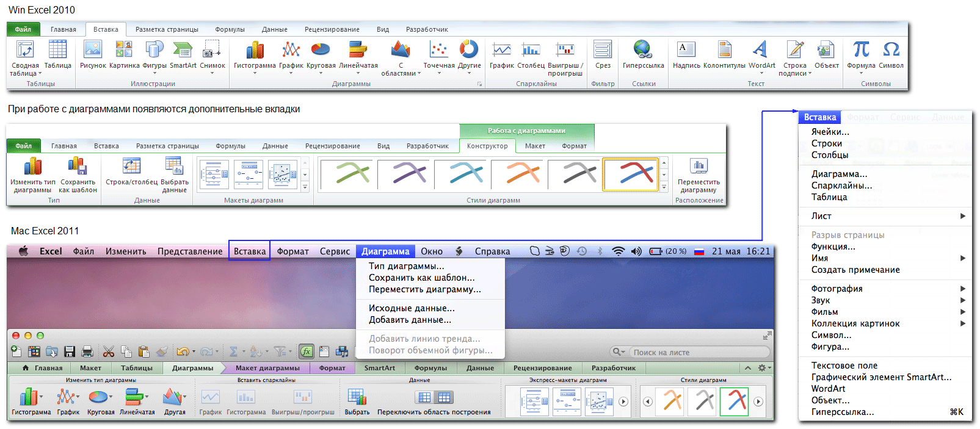980x429 pixels.
Task: Select the green chart style thumbnail
Action: click(x=346, y=175)
